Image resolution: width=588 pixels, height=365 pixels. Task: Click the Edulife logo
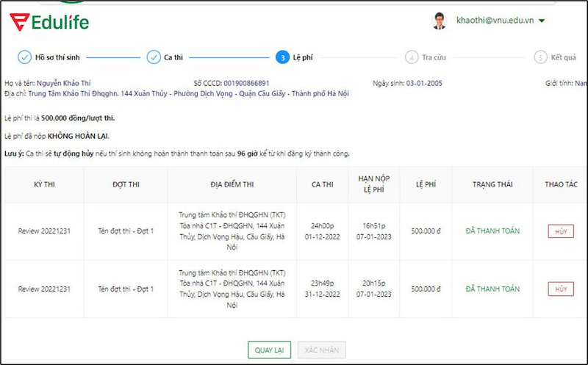[49, 22]
